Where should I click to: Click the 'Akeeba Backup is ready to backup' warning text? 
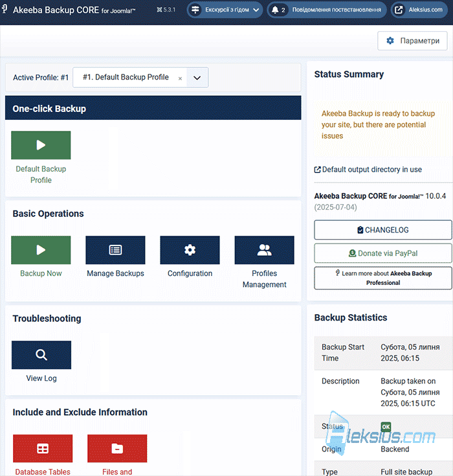(x=379, y=125)
